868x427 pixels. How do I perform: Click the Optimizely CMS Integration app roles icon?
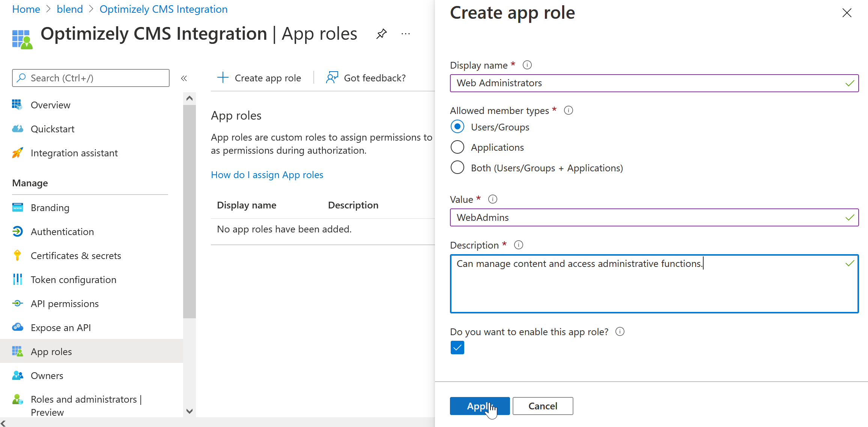coord(22,39)
